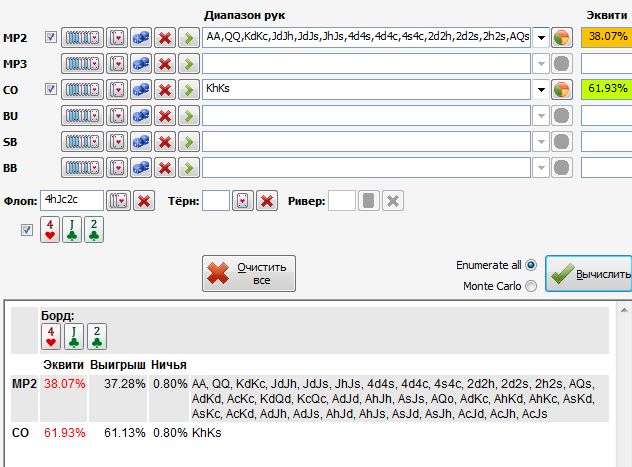Screen dimensions: 632x467
Task: Click Jack of clubs flop card
Action: 72,230
